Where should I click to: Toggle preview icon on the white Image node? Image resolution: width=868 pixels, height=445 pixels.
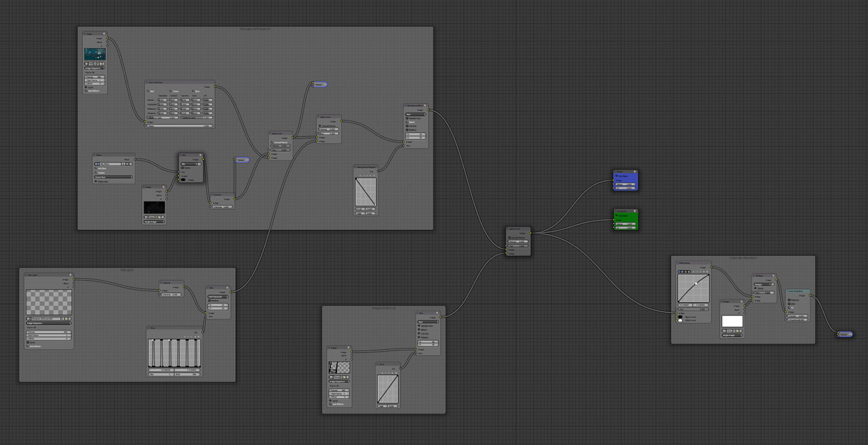pos(742,302)
